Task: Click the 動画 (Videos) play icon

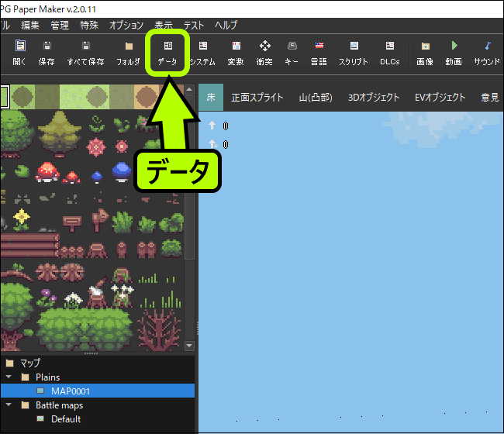Action: pos(454,53)
